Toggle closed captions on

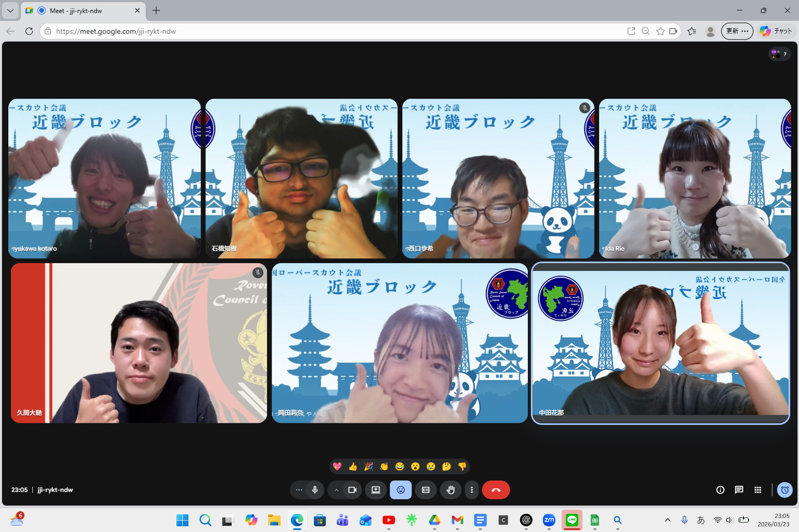pos(426,490)
